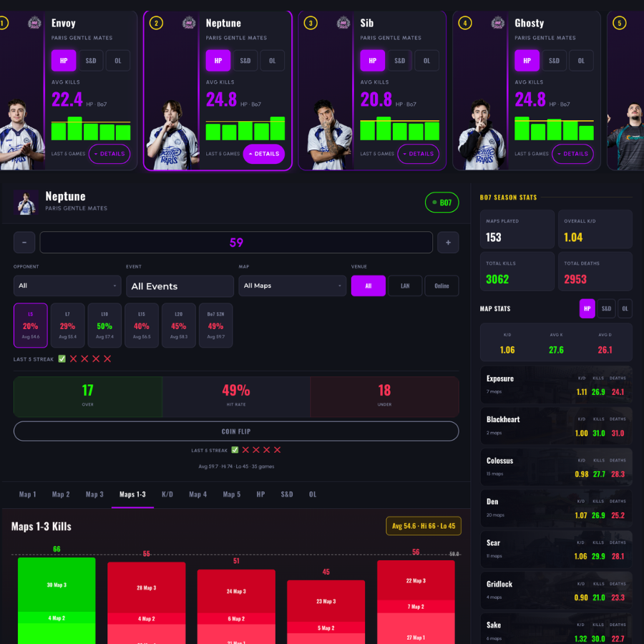Select the L20 hit-rate range
644x644 pixels.
tap(179, 326)
